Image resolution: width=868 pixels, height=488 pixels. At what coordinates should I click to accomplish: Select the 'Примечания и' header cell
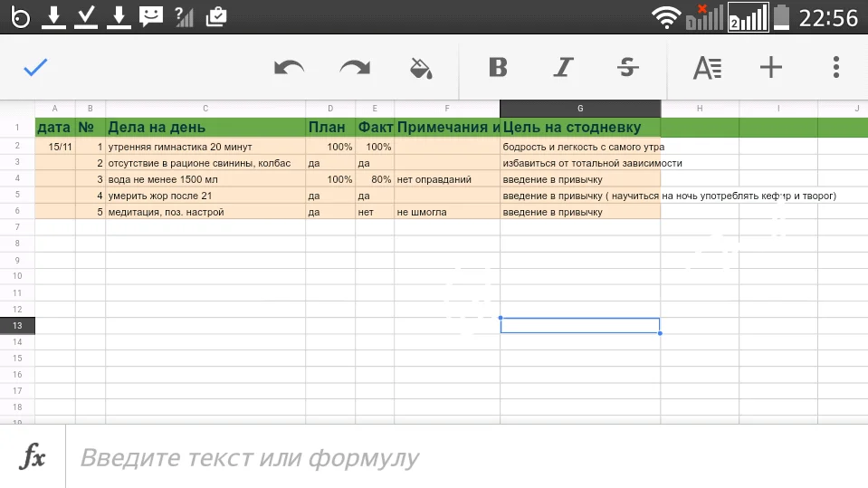pyautogui.click(x=447, y=128)
